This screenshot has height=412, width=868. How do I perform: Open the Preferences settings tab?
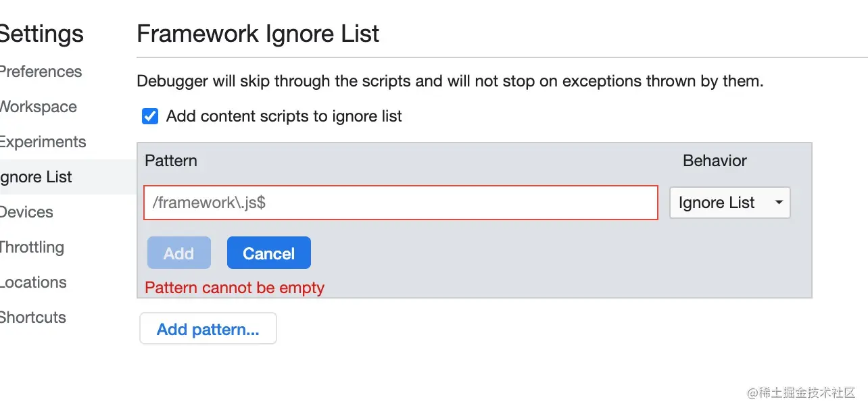[x=41, y=72]
